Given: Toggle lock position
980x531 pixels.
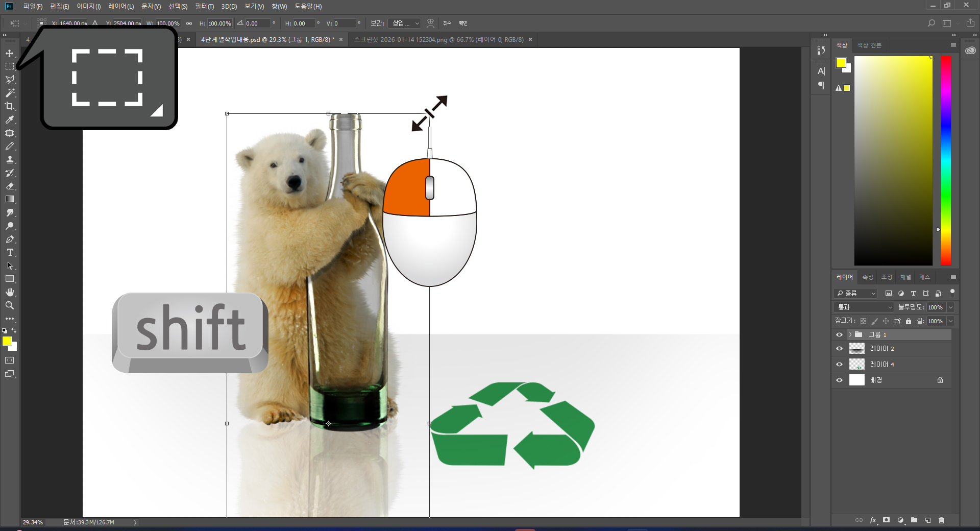Looking at the screenshot, I should tap(886, 321).
